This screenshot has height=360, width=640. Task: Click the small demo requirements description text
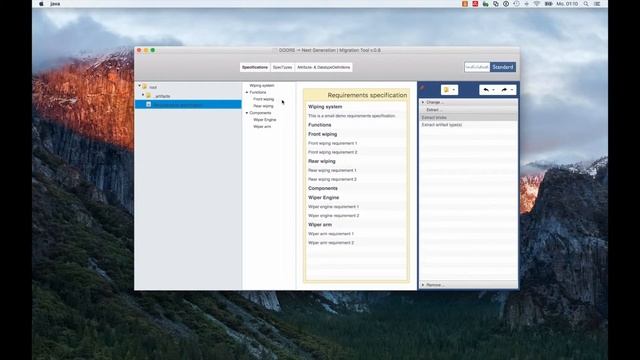point(351,116)
